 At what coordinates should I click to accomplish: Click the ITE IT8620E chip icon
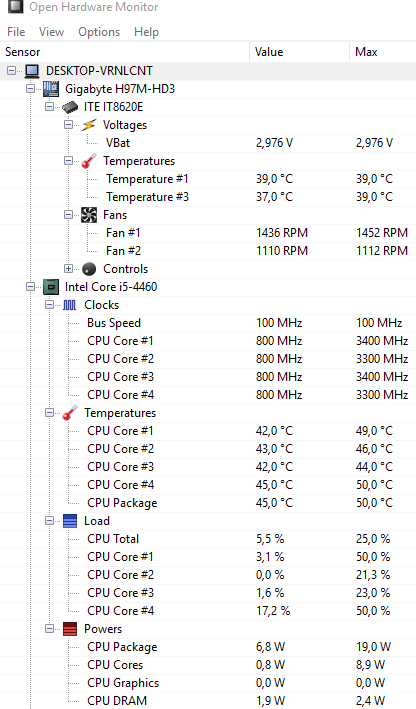pyautogui.click(x=70, y=107)
